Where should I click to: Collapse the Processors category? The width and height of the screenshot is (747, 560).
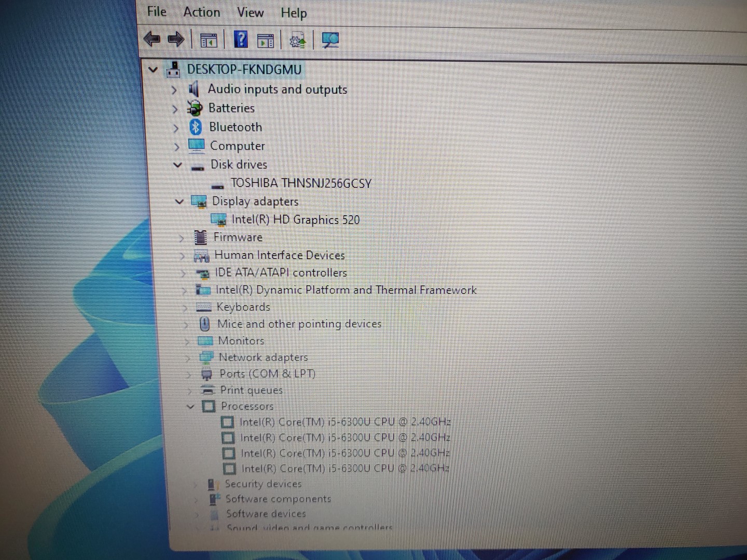(190, 407)
